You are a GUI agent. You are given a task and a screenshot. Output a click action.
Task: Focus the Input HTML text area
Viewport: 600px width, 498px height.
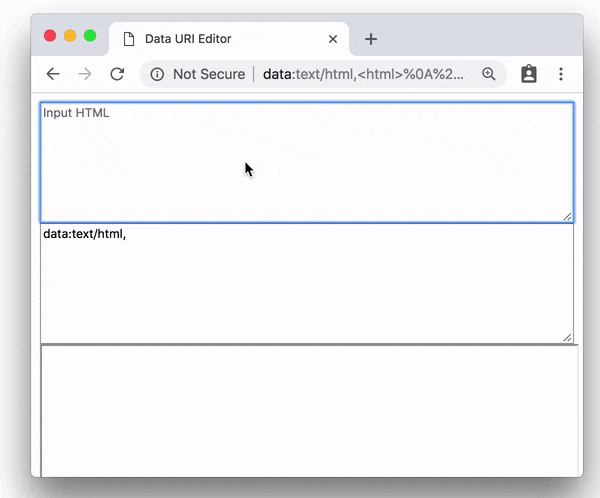pyautogui.click(x=307, y=162)
